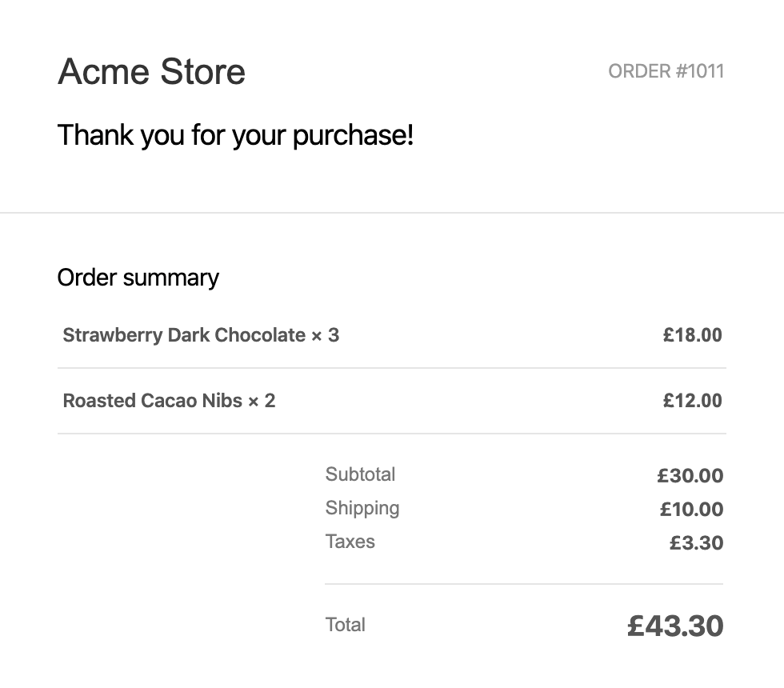
Task: Click the Subtotal label
Action: [x=360, y=474]
